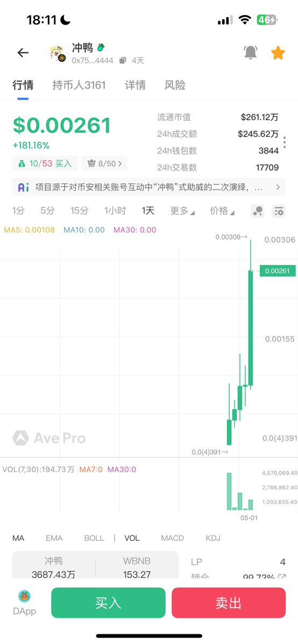Viewport: 298px width, 644px height.
Task: Select the 15分 timeframe
Action: click(x=79, y=211)
